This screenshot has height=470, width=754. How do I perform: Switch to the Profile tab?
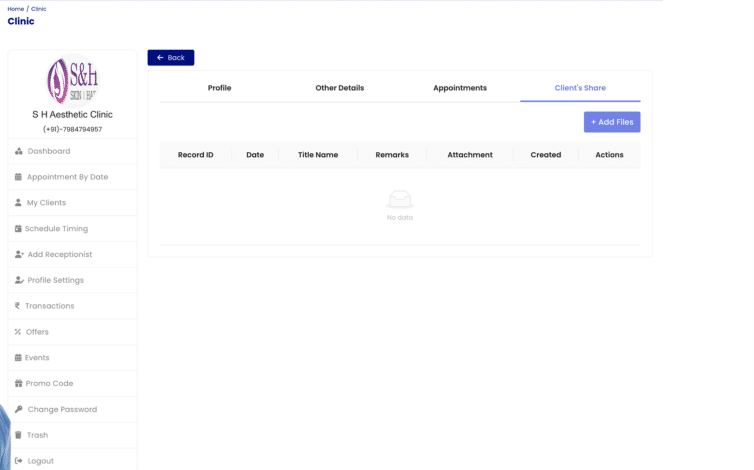(x=219, y=88)
